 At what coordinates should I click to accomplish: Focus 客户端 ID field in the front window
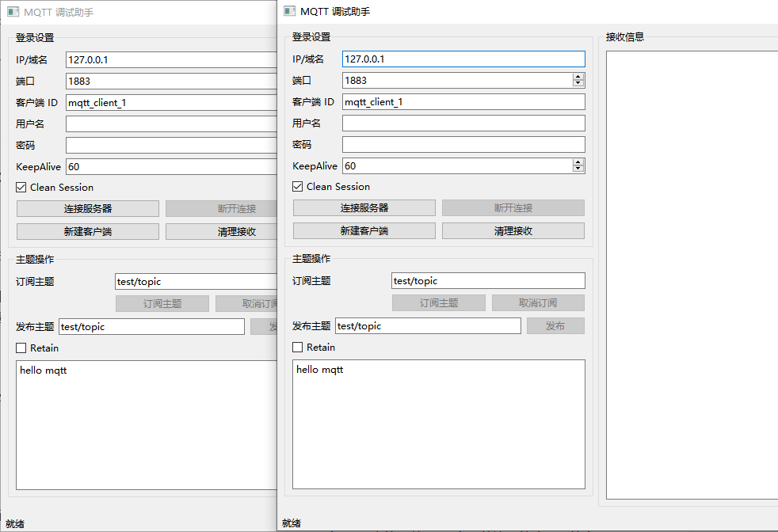coord(463,101)
